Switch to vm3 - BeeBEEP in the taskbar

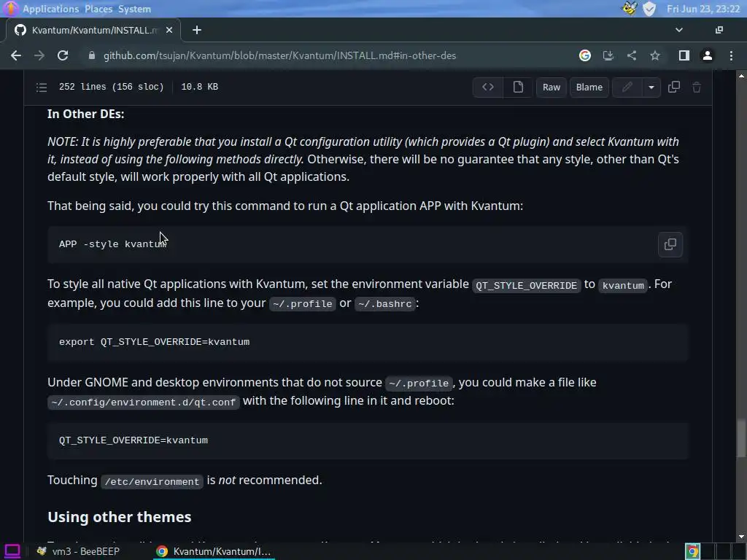(x=79, y=551)
